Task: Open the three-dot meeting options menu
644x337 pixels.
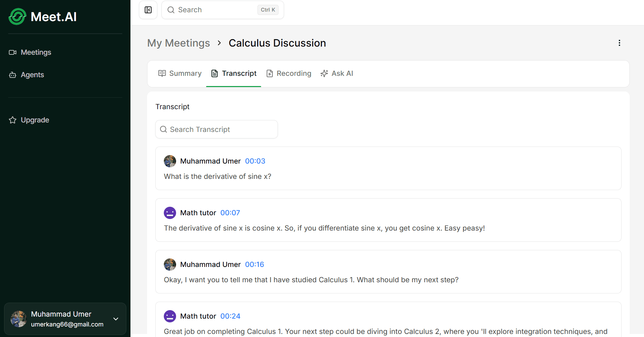Action: [x=619, y=43]
